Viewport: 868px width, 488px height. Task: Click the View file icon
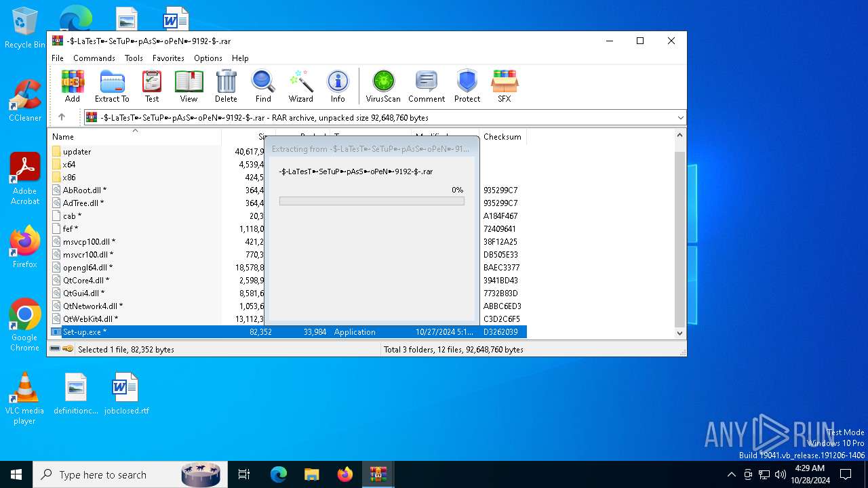tap(189, 86)
